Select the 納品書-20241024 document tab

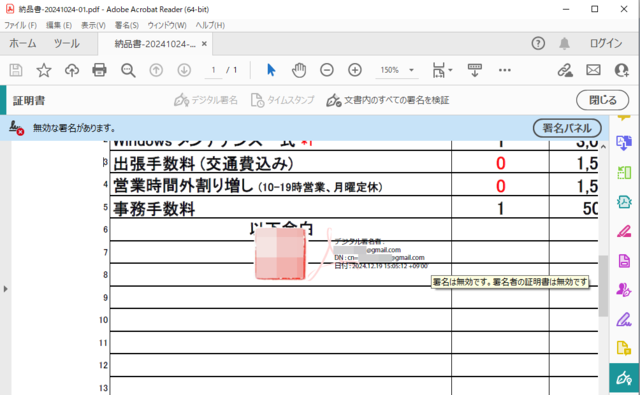155,44
